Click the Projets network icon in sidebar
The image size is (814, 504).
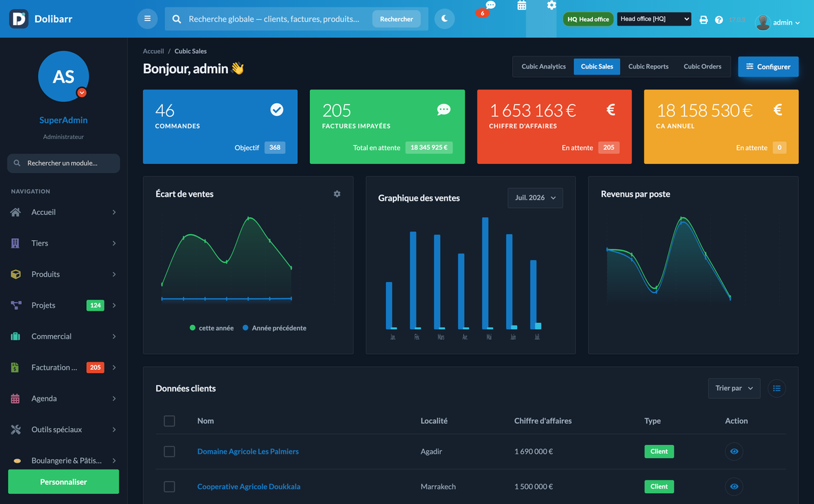16,305
